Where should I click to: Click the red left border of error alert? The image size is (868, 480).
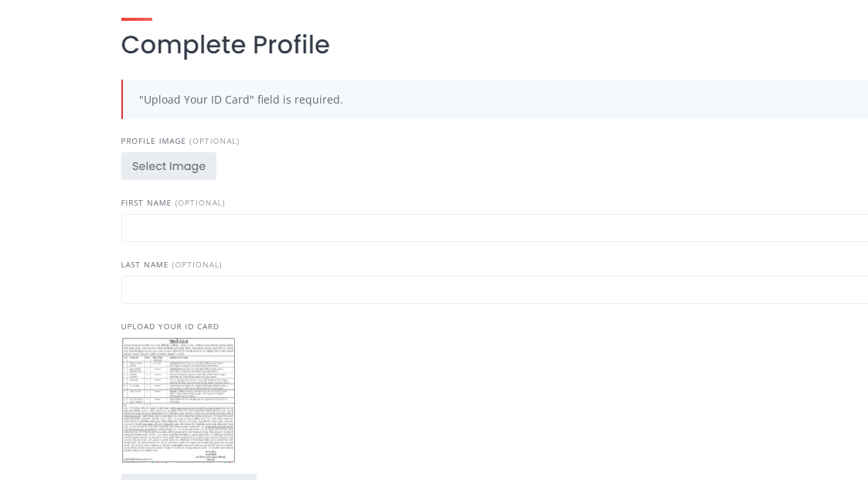pyautogui.click(x=122, y=99)
